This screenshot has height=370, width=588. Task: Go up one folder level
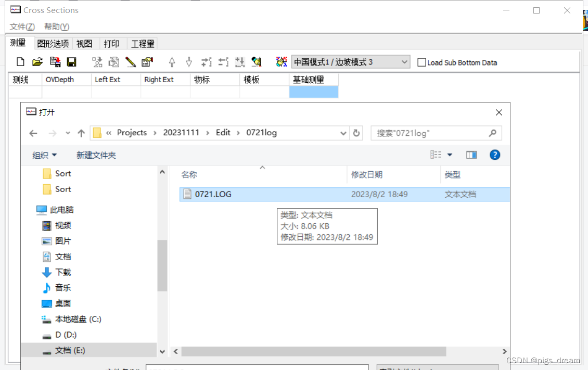[81, 133]
